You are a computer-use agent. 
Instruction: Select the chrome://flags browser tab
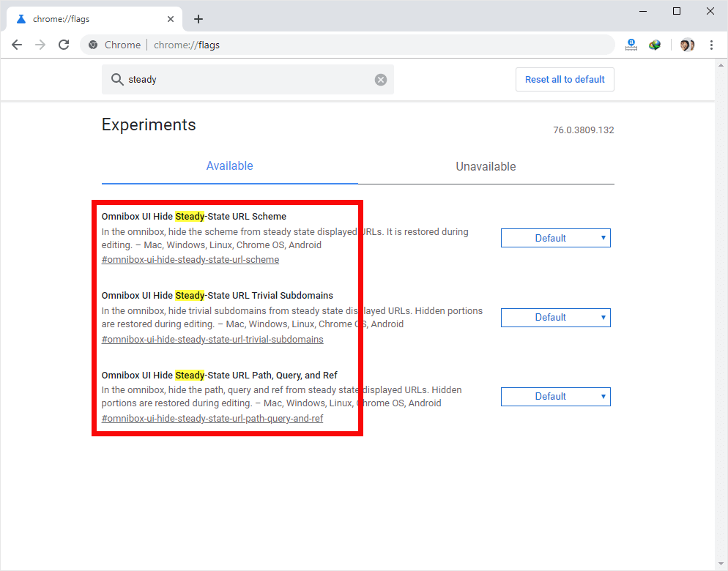tap(94, 19)
